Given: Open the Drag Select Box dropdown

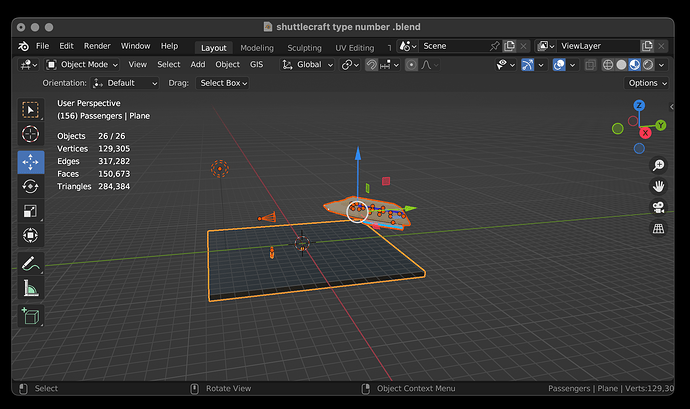Looking at the screenshot, I should click(x=222, y=83).
